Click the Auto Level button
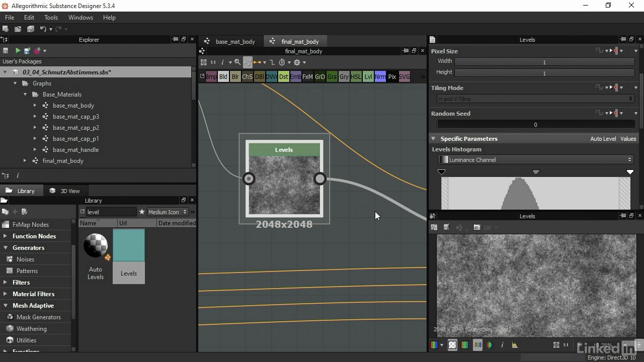Viewport: 644px width, 362px height. [603, 139]
